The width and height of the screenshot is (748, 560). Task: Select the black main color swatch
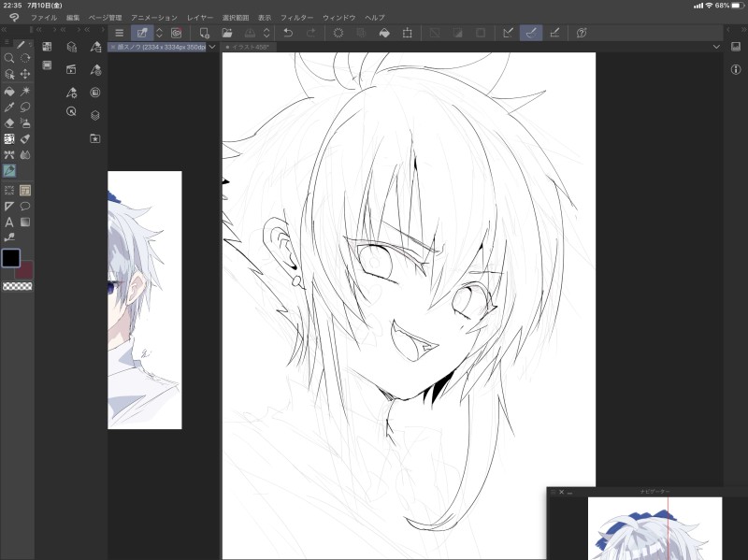tap(11, 258)
